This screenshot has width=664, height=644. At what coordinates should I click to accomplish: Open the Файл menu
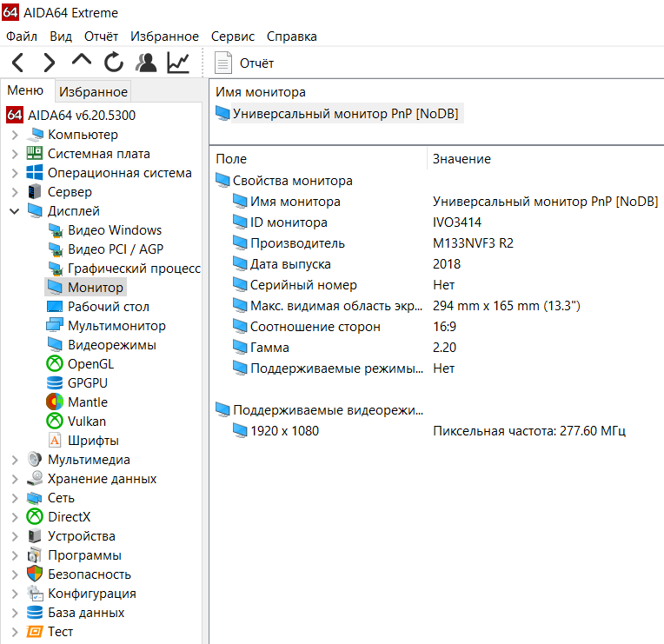(x=22, y=37)
